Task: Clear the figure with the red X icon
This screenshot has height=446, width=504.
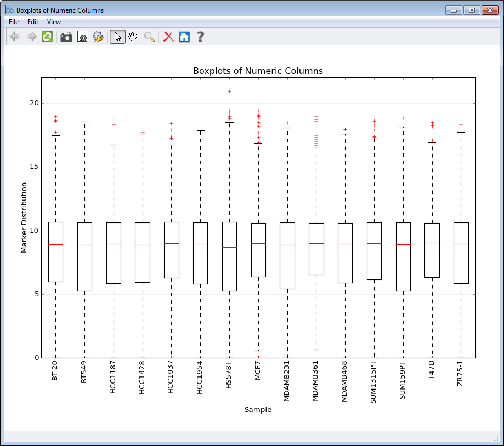Action: click(168, 37)
